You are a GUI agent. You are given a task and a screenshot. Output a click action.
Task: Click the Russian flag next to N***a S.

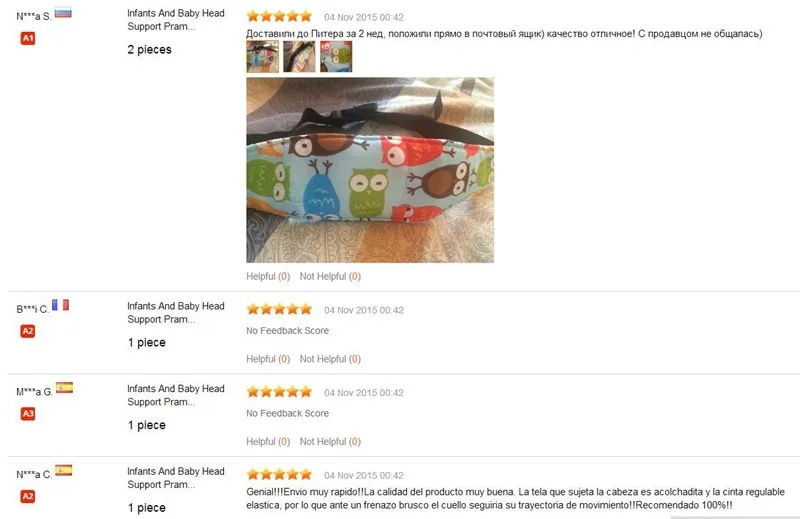[63, 13]
